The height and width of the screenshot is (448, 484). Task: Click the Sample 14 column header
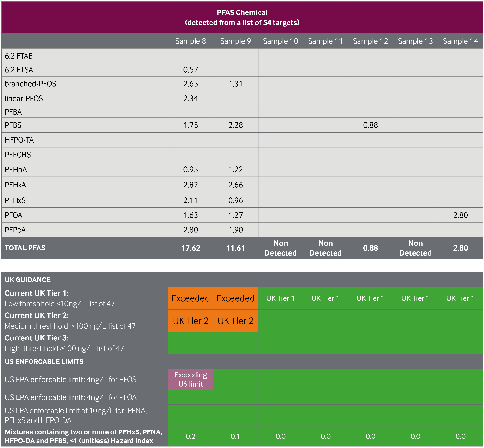coord(460,41)
